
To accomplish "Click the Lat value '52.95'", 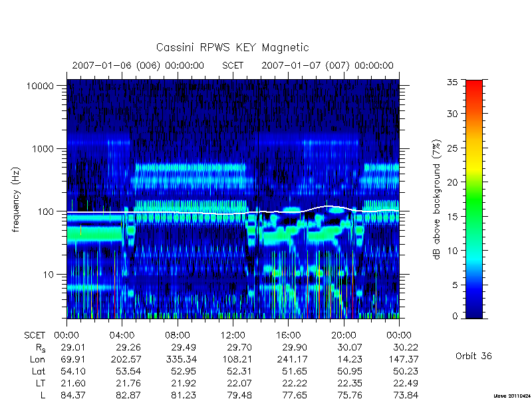I will [184, 372].
